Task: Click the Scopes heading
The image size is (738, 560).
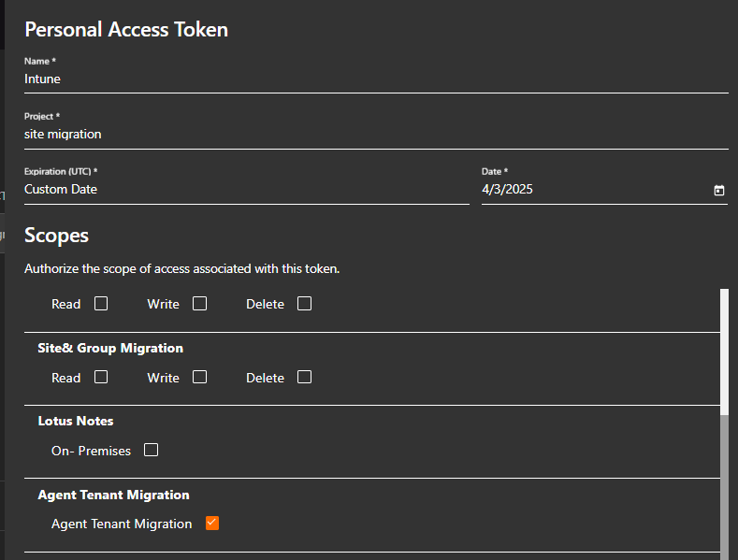Action: point(56,236)
